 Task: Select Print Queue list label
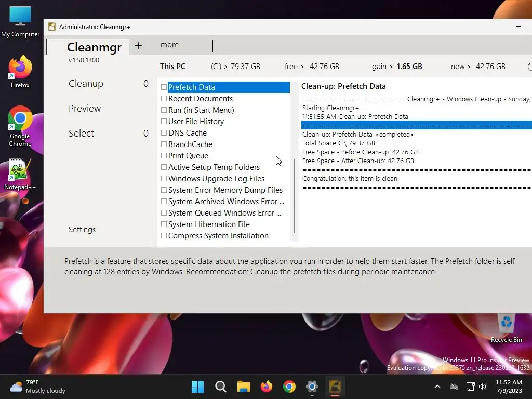click(188, 156)
